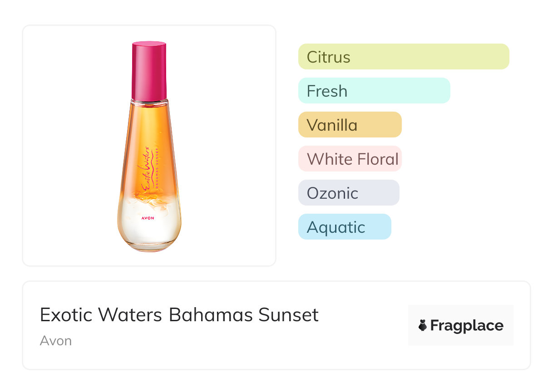Pick the White Floral accord bar
The width and height of the screenshot is (553, 392).
350,159
